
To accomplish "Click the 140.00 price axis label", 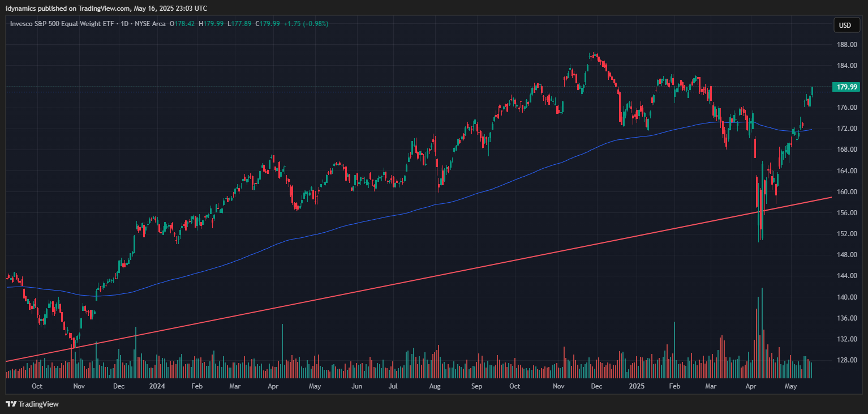I will tap(846, 297).
